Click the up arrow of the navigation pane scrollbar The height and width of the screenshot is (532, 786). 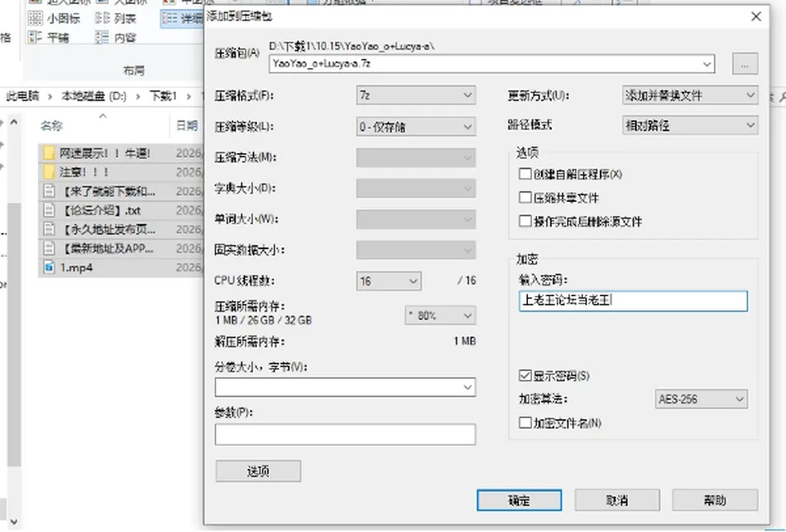click(x=14, y=122)
